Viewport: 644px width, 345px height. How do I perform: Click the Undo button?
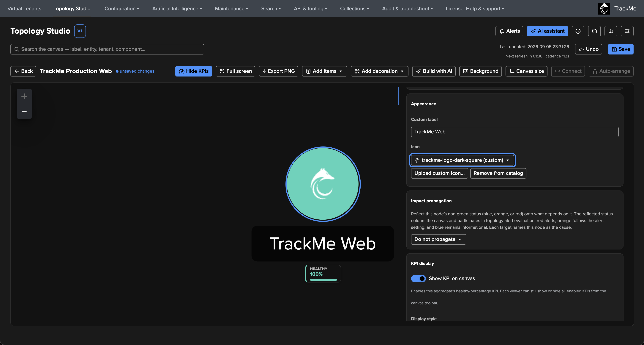pos(588,49)
